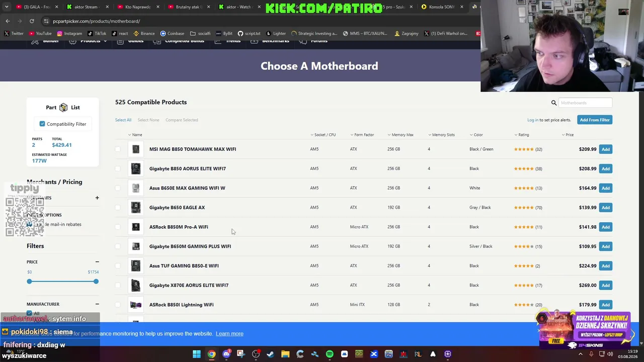Open Google Chrome from the taskbar
644x362 pixels.
(211, 354)
